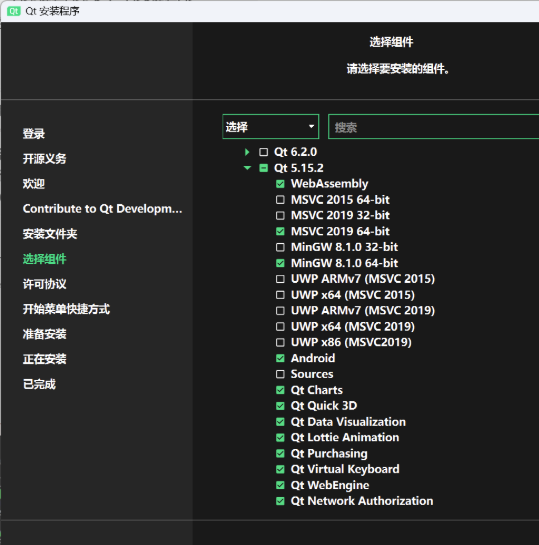
Task: Click Contribute to Qt Developm... sidebar step
Action: [x=103, y=209]
